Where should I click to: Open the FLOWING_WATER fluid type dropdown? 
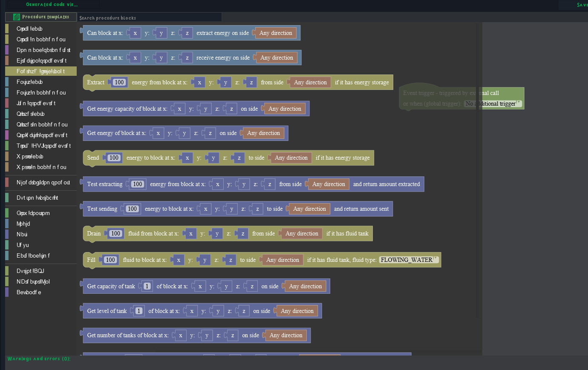[x=409, y=260]
